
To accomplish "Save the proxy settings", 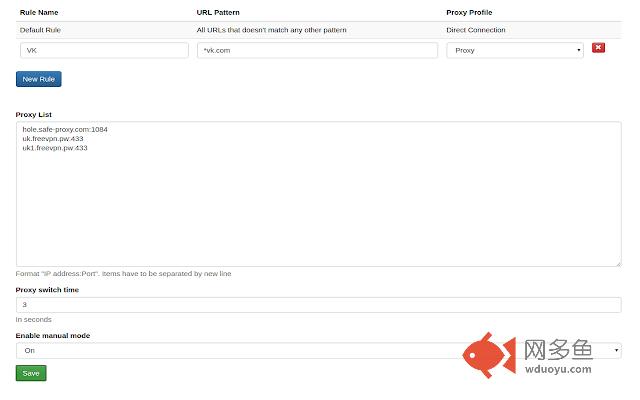I will click(31, 373).
